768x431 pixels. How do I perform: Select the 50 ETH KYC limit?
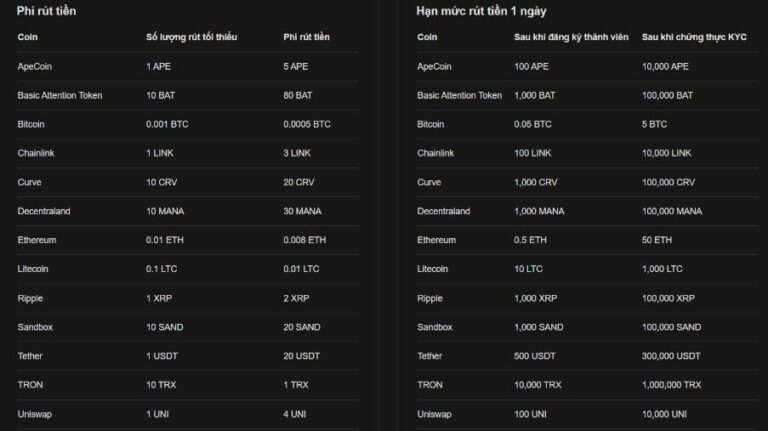[x=657, y=240]
